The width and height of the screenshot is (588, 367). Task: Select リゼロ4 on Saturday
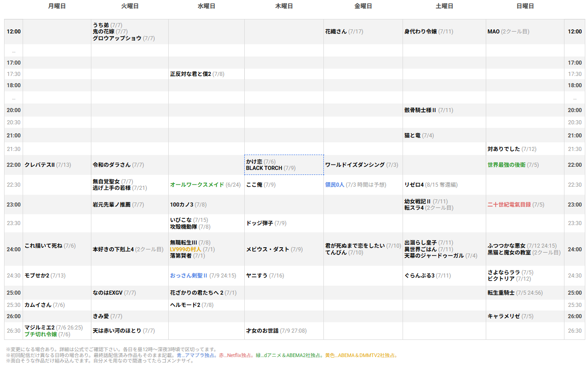coord(414,185)
